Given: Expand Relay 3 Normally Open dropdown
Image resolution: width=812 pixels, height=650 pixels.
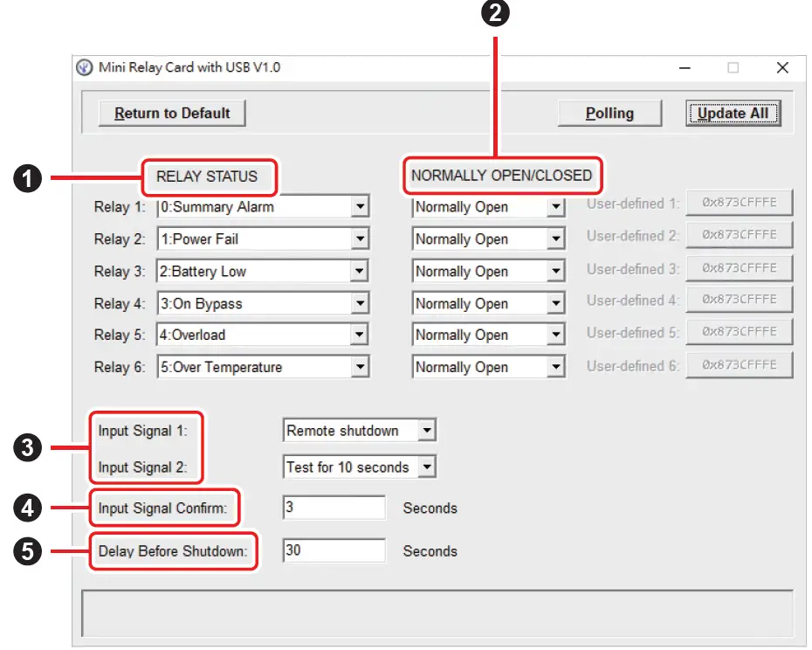Looking at the screenshot, I should tap(488, 271).
